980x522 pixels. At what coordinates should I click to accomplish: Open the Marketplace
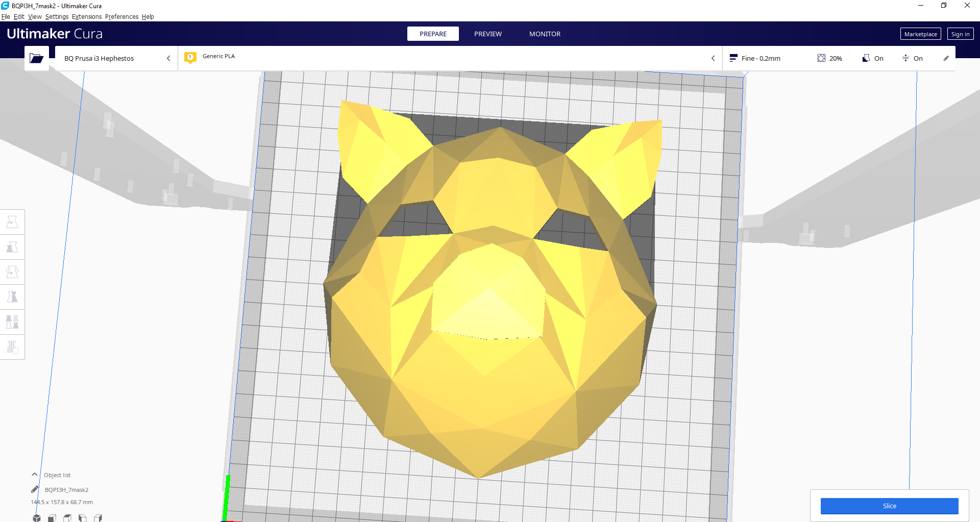tap(920, 34)
